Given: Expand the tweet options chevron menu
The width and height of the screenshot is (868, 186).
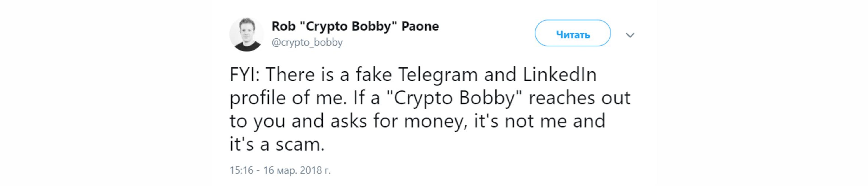Looking at the screenshot, I should [x=630, y=35].
